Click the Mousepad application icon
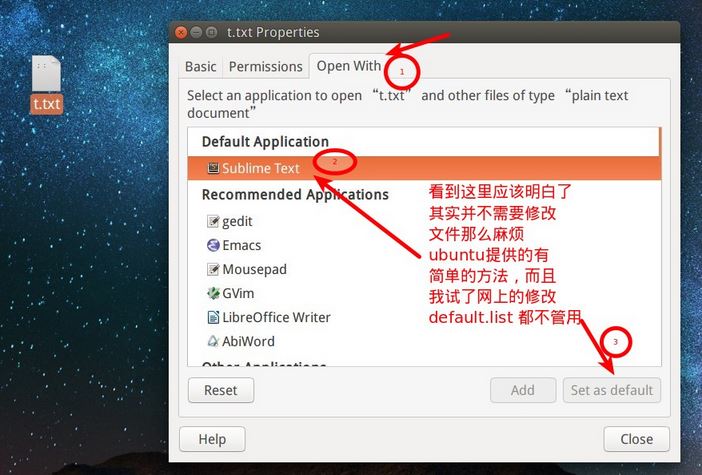Screen dimensions: 702x475 (x=213, y=269)
